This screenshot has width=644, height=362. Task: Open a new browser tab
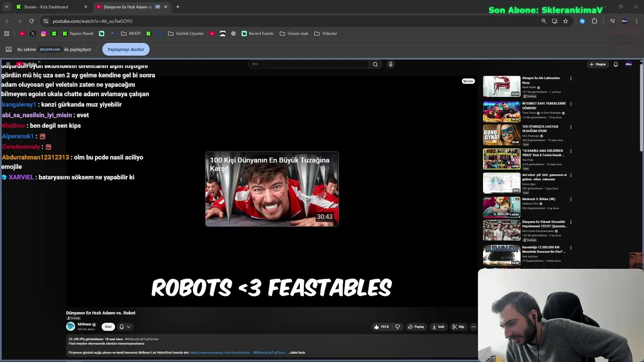tap(178, 7)
